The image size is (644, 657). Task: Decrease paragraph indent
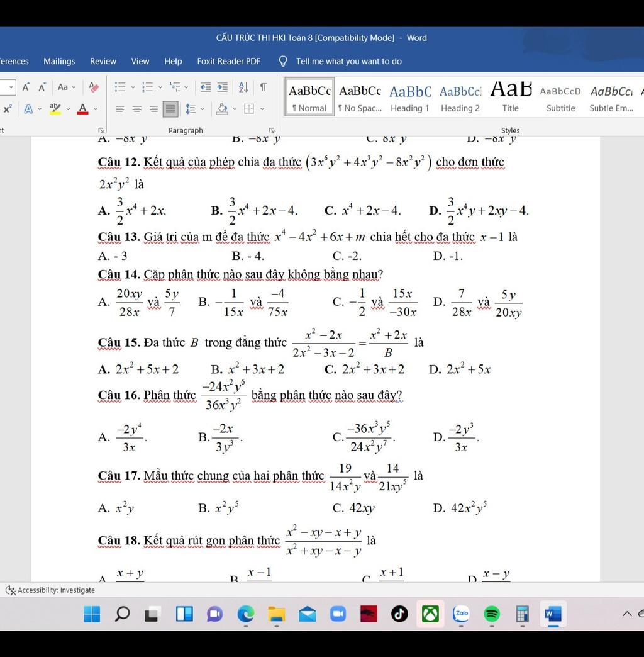click(x=205, y=87)
